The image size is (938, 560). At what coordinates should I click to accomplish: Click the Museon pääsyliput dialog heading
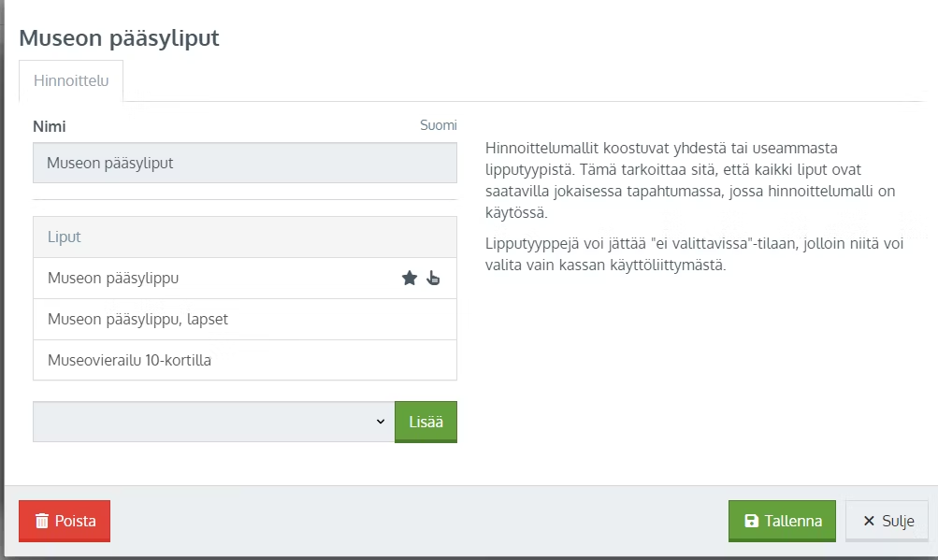coord(119,37)
